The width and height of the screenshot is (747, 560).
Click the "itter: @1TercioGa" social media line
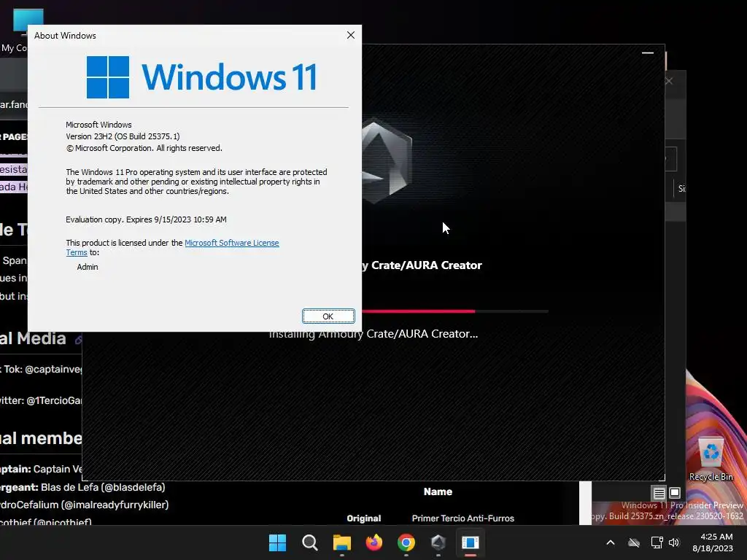41,400
